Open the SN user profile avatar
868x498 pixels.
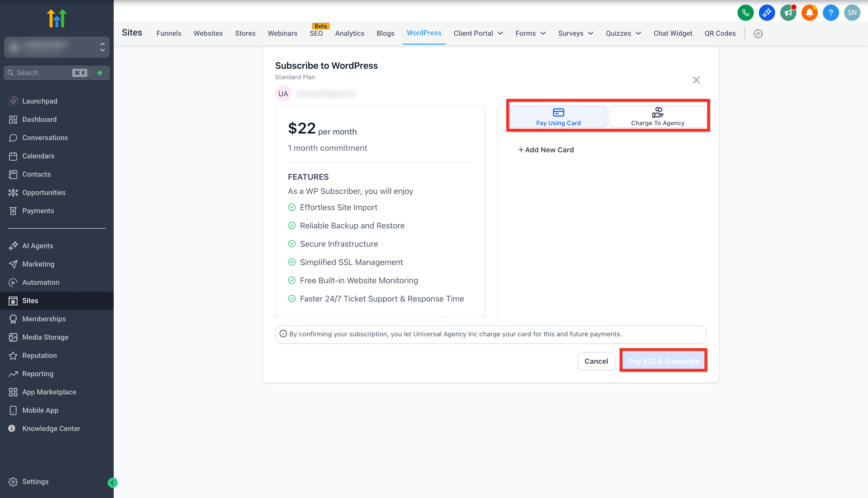pos(852,13)
